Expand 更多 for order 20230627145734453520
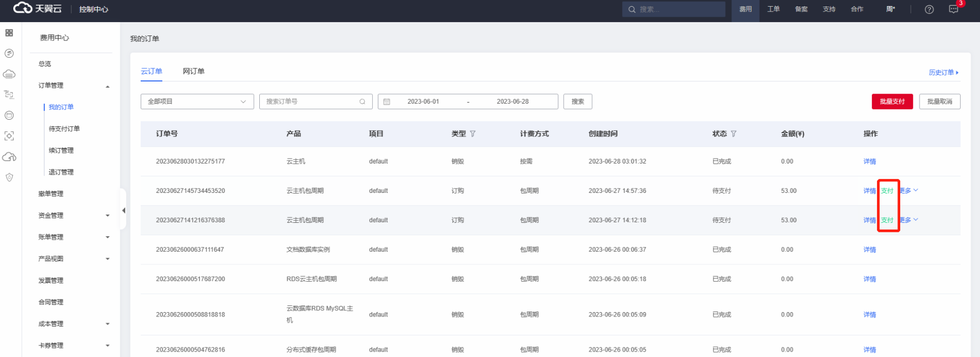Image resolution: width=980 pixels, height=357 pixels. pos(909,190)
